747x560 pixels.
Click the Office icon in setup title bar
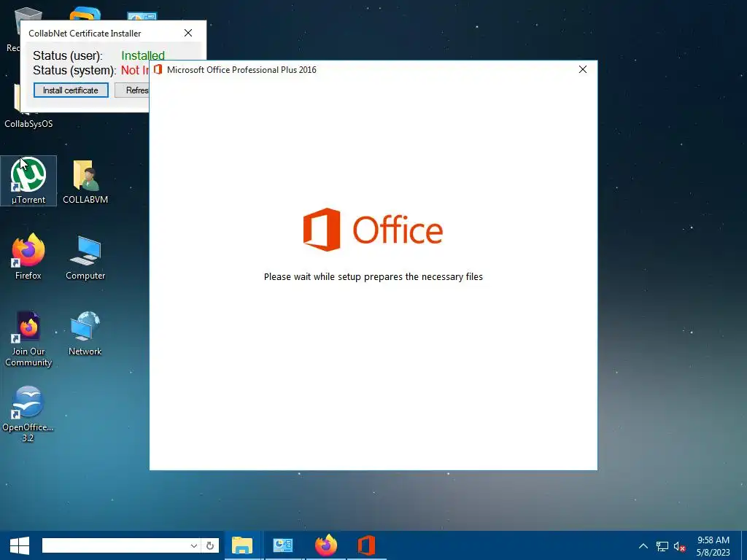coord(158,69)
